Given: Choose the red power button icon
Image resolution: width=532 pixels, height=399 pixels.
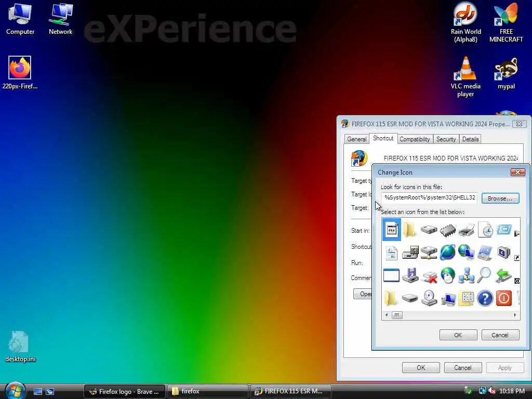Looking at the screenshot, I should click(x=504, y=298).
